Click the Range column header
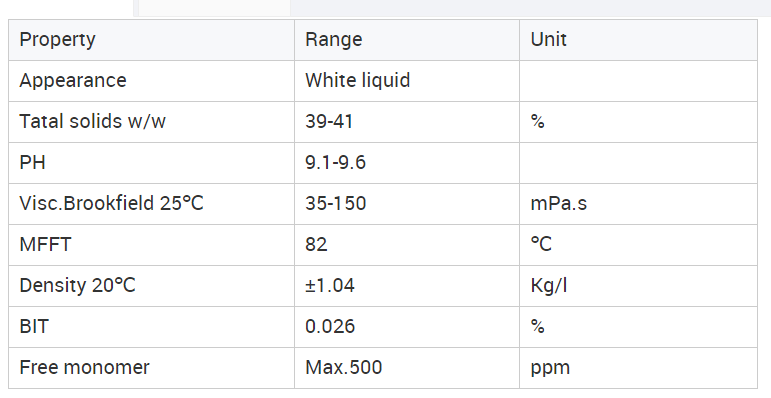Screen dimensions: 771x398 coord(407,40)
